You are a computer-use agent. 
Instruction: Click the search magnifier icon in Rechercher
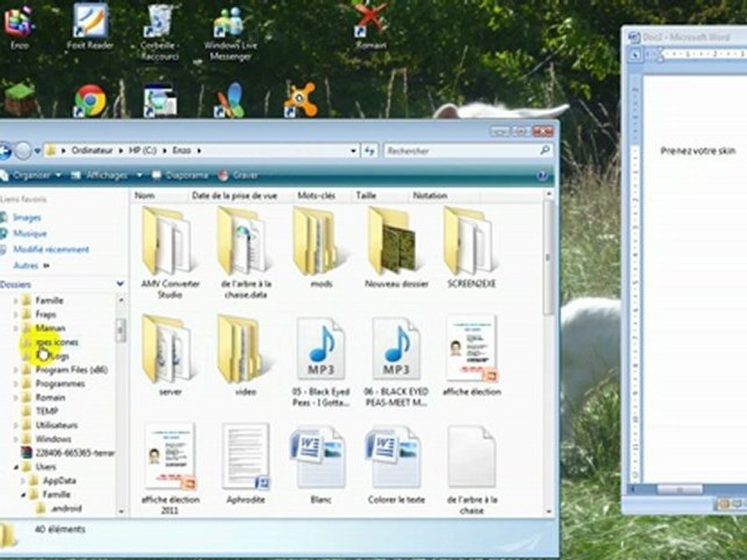(x=545, y=150)
